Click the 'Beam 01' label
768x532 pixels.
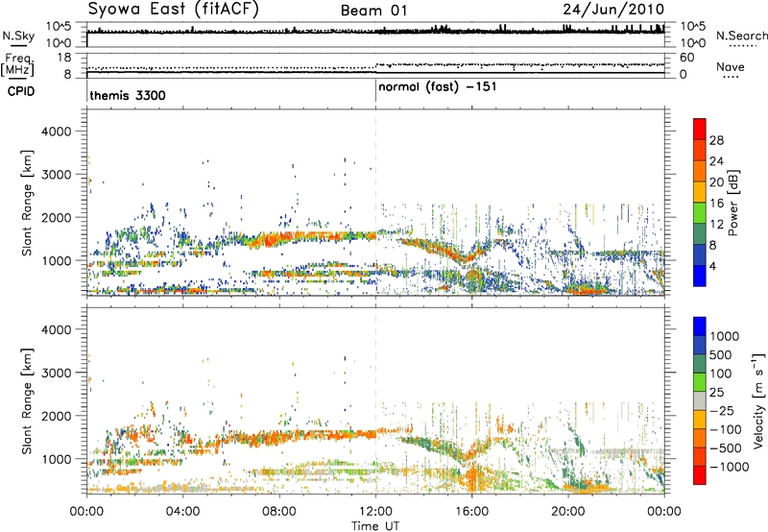point(373,11)
